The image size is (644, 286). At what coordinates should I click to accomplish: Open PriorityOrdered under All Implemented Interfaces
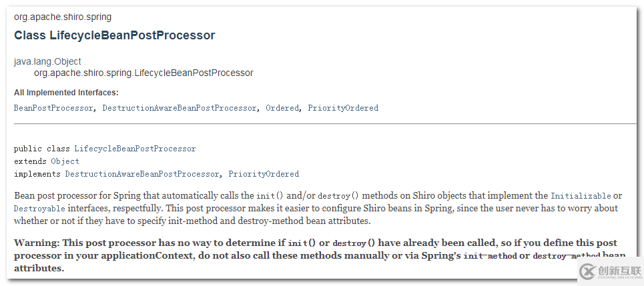pos(343,108)
